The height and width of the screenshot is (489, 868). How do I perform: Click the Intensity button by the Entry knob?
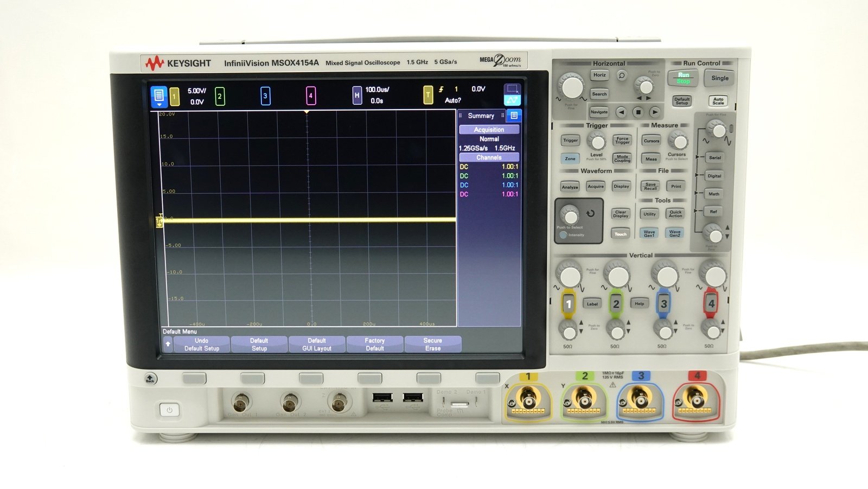click(x=563, y=235)
